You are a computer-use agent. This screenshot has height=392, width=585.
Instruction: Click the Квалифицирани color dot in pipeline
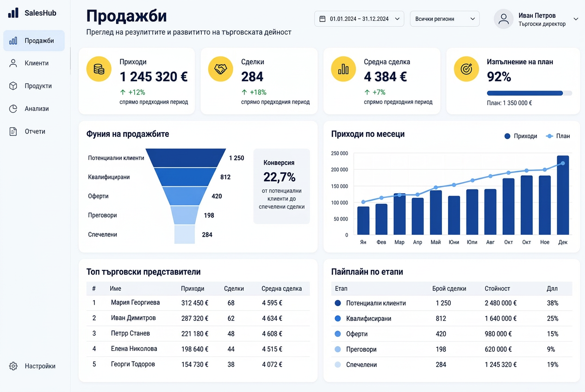[337, 318]
